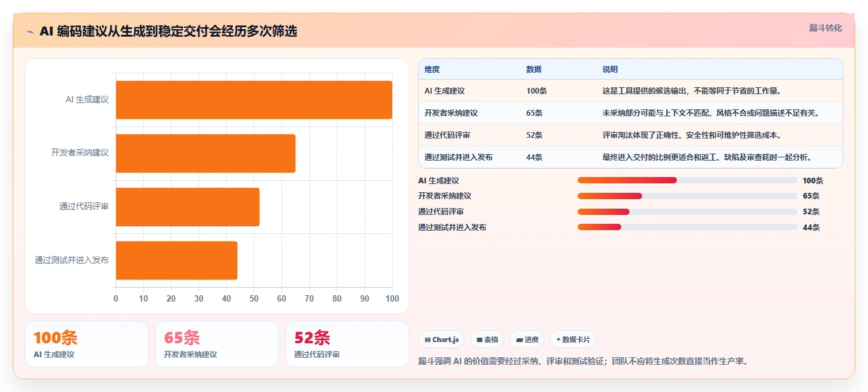Select the 数据卡片 tag chip
This screenshot has height=392, width=868.
click(573, 340)
